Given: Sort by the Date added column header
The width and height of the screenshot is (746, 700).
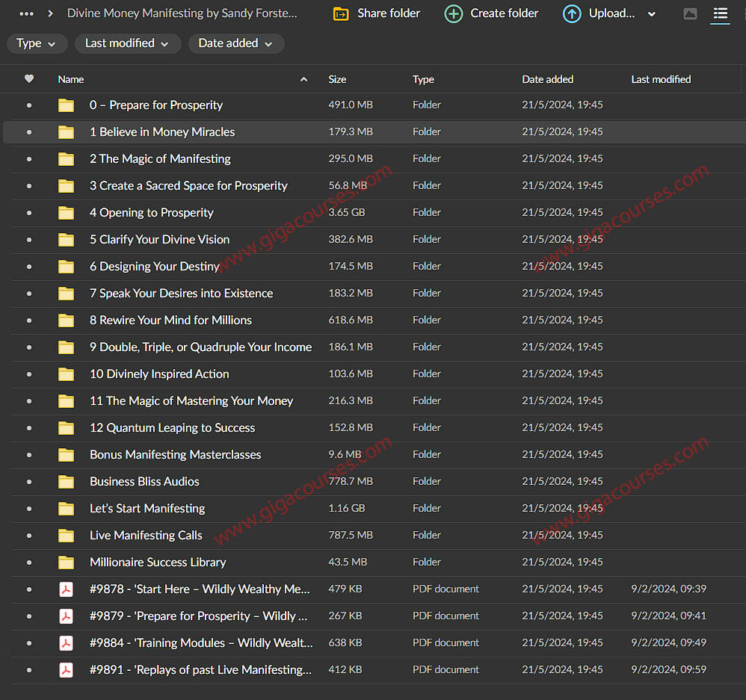Looking at the screenshot, I should coord(547,79).
